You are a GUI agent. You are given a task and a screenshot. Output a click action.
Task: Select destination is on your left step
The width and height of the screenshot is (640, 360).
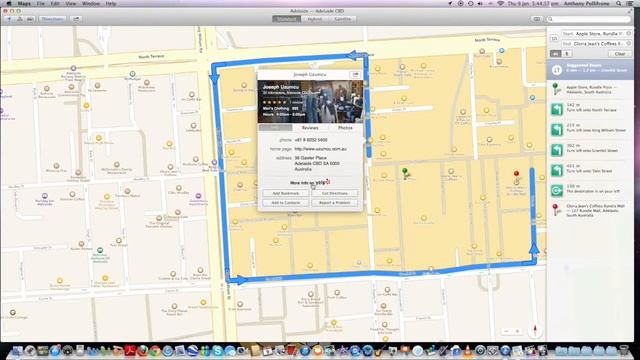[590, 190]
